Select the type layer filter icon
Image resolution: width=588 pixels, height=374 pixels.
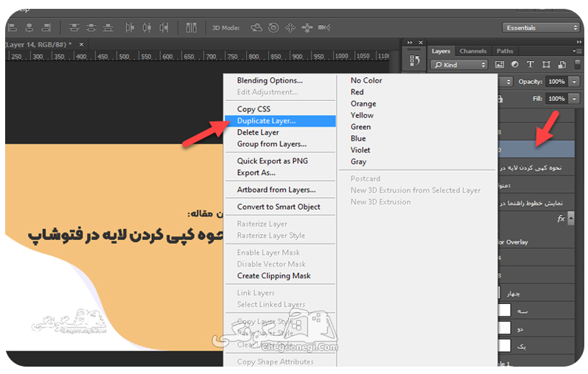pos(531,65)
